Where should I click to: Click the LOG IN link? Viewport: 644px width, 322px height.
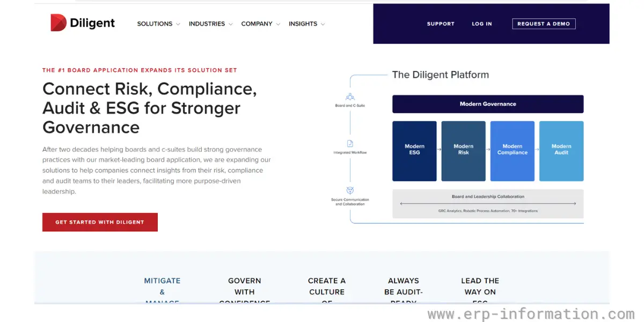tap(482, 24)
